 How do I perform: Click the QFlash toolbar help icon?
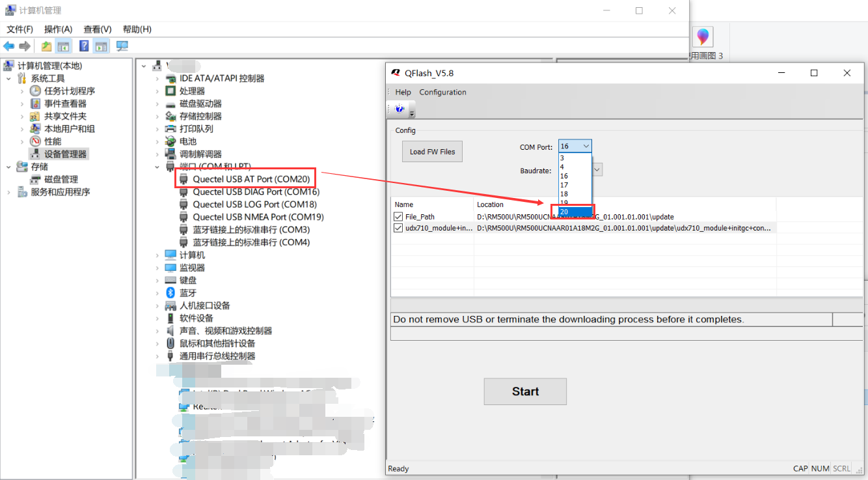tap(400, 109)
